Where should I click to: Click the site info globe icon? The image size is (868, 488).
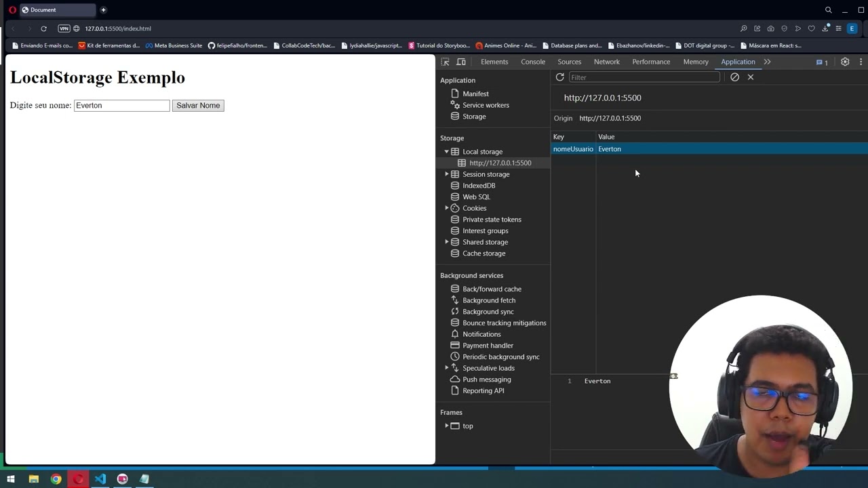point(77,28)
